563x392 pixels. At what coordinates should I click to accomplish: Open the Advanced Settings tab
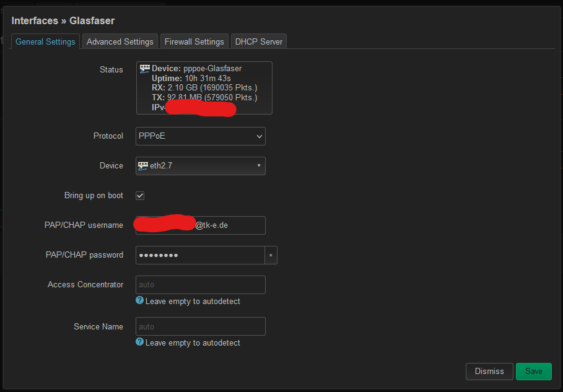[x=120, y=41]
